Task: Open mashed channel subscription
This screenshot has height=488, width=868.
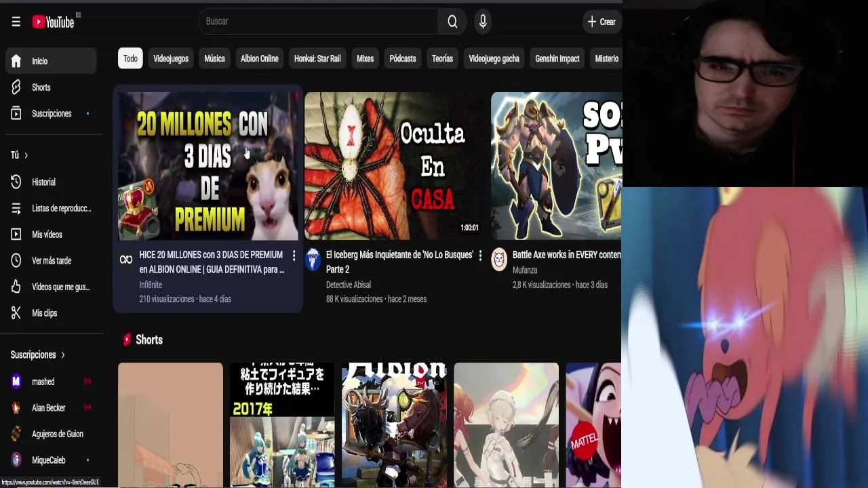Action: point(52,382)
